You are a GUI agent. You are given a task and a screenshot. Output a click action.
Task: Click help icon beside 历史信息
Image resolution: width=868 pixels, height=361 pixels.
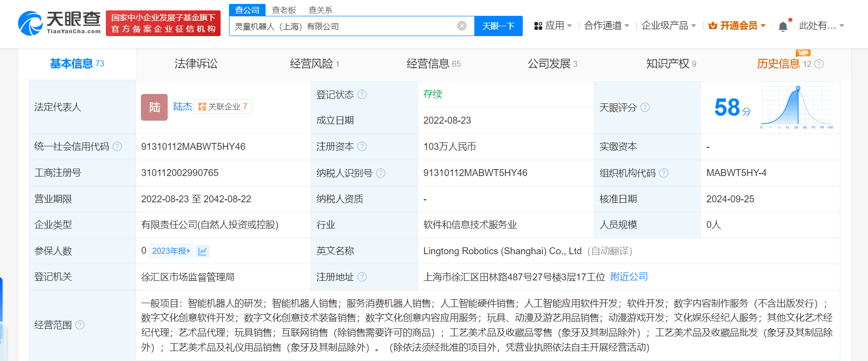coord(819,64)
